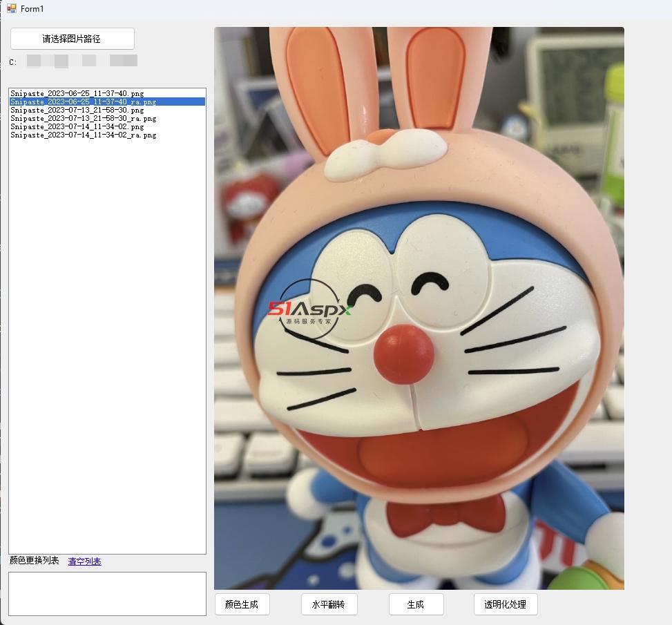
Task: Click the Form1 window icon
Action: tap(12, 8)
